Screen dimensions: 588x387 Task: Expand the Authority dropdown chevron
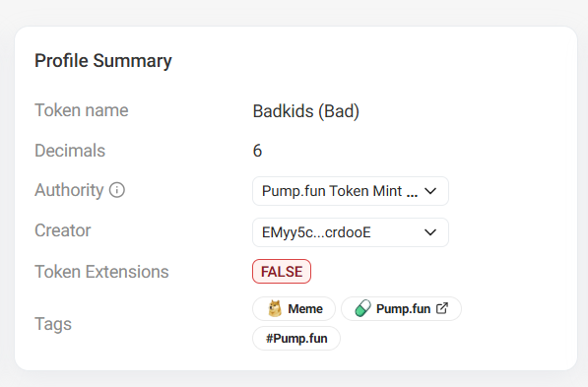click(x=430, y=191)
